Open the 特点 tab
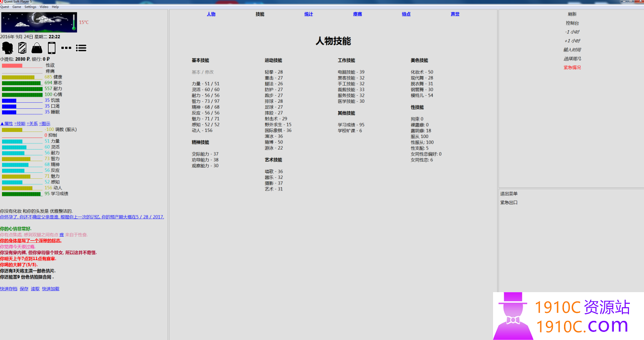This screenshot has width=644, height=340. (406, 14)
